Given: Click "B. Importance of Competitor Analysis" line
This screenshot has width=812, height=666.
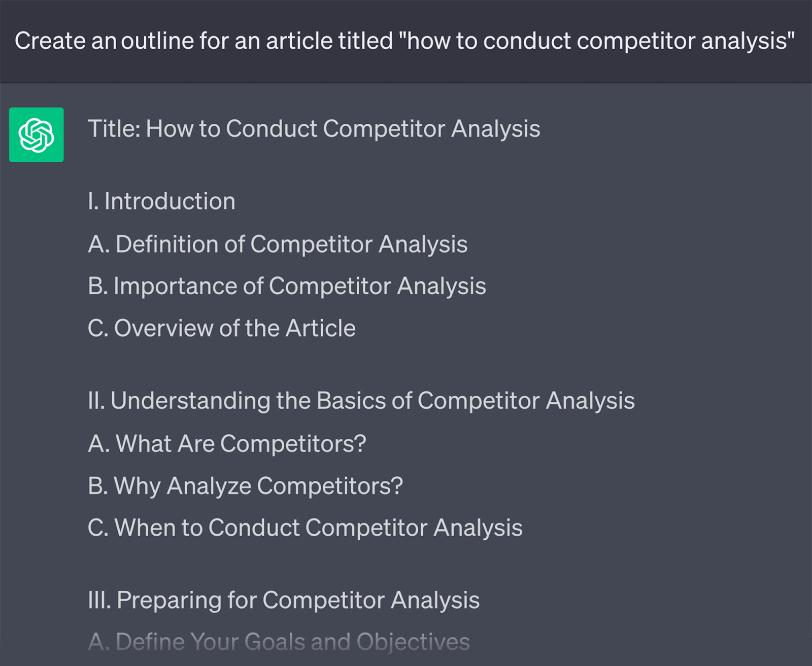Looking at the screenshot, I should coord(287,286).
